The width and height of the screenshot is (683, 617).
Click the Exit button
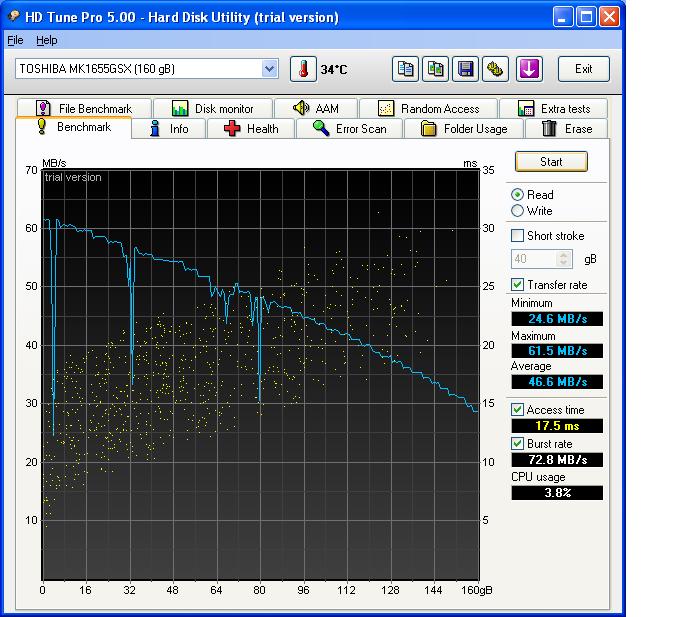(583, 69)
